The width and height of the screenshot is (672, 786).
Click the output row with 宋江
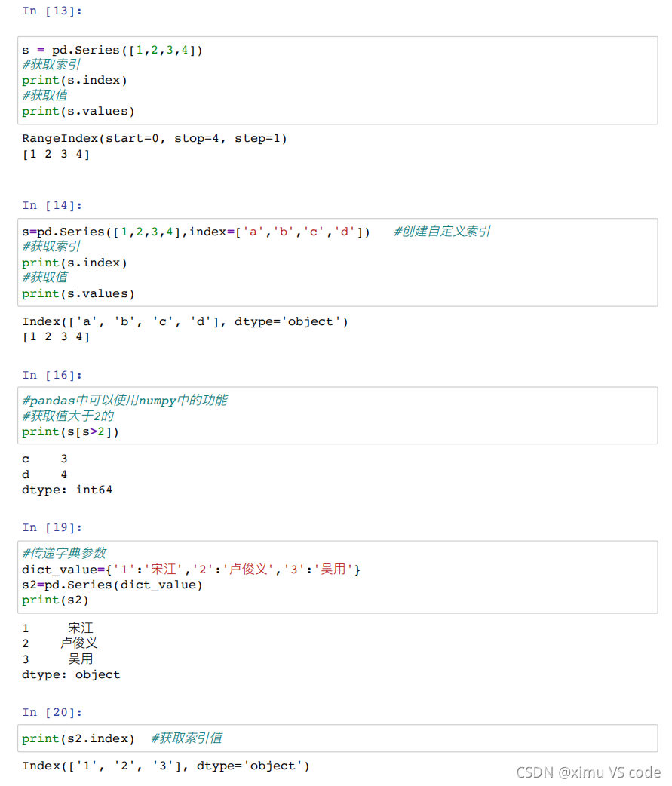pyautogui.click(x=57, y=628)
